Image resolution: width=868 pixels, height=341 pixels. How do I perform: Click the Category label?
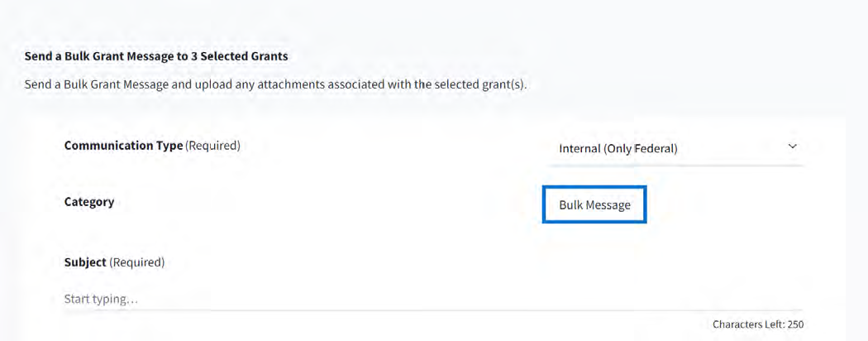pyautogui.click(x=89, y=202)
